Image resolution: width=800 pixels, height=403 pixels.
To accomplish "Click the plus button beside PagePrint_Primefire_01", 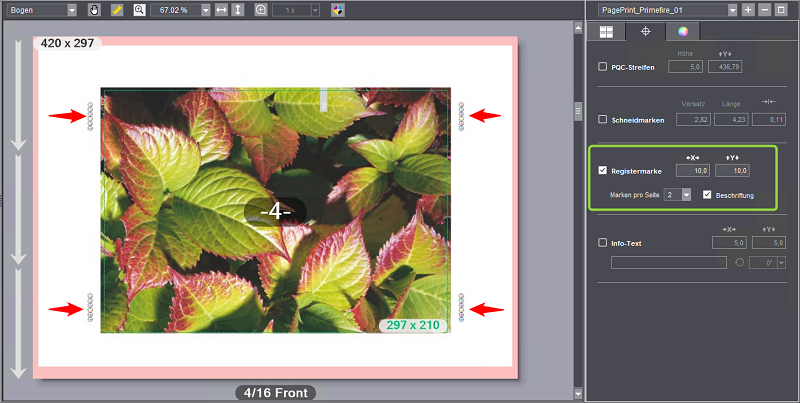I will pos(748,10).
